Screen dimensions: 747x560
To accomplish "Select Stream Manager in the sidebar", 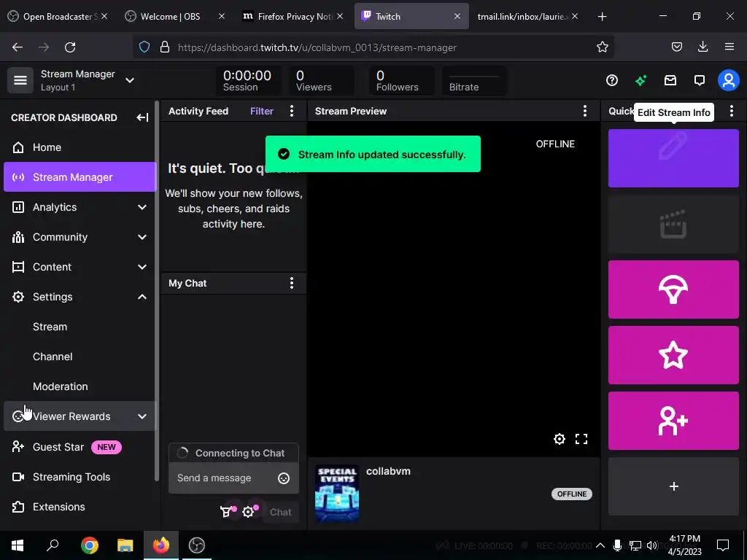I will point(80,177).
